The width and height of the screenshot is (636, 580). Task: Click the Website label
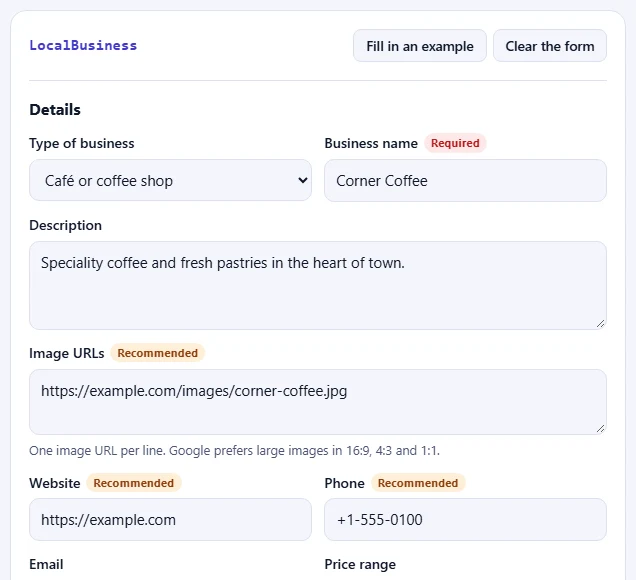tap(55, 483)
